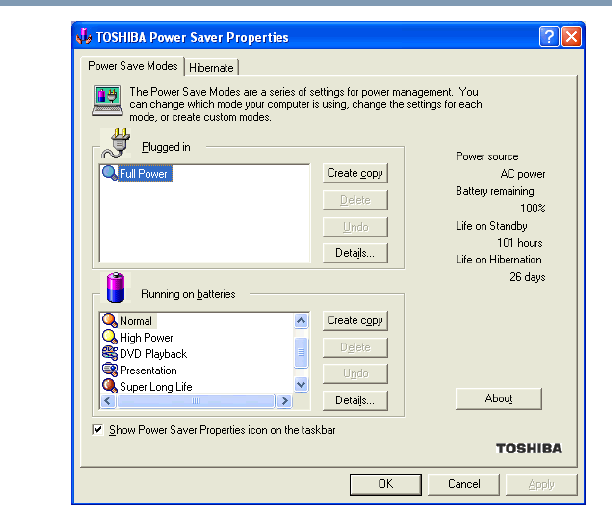612x505 pixels.
Task: Click the About button
Action: (498, 398)
